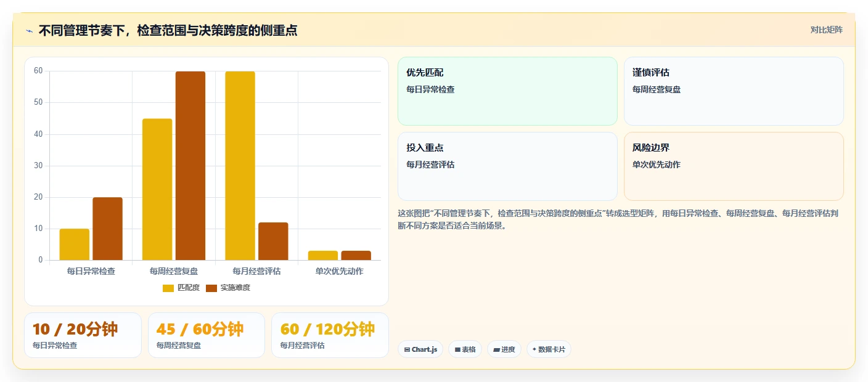
Task: Click the 实施难度 bar for 每日异常检查
Action: (x=108, y=229)
